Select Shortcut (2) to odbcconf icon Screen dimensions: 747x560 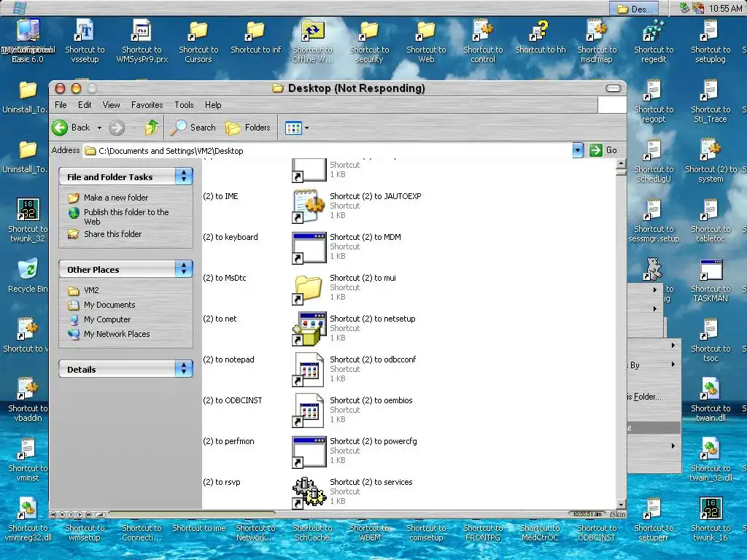point(309,370)
